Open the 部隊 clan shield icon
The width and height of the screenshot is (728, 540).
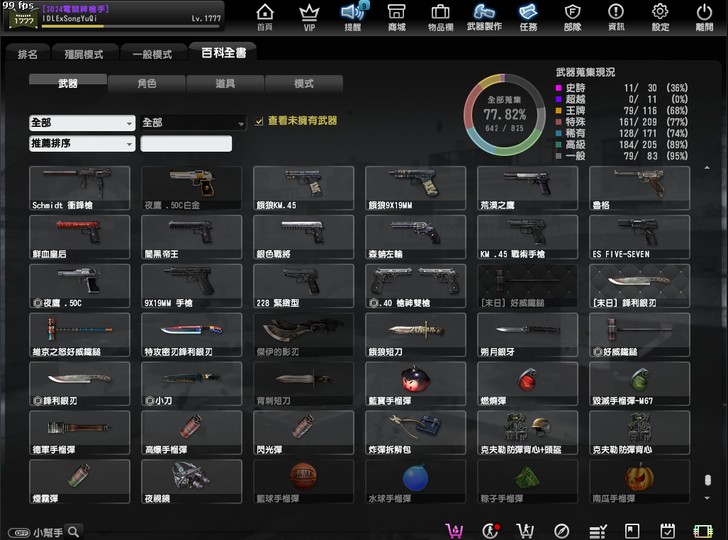[x=572, y=17]
